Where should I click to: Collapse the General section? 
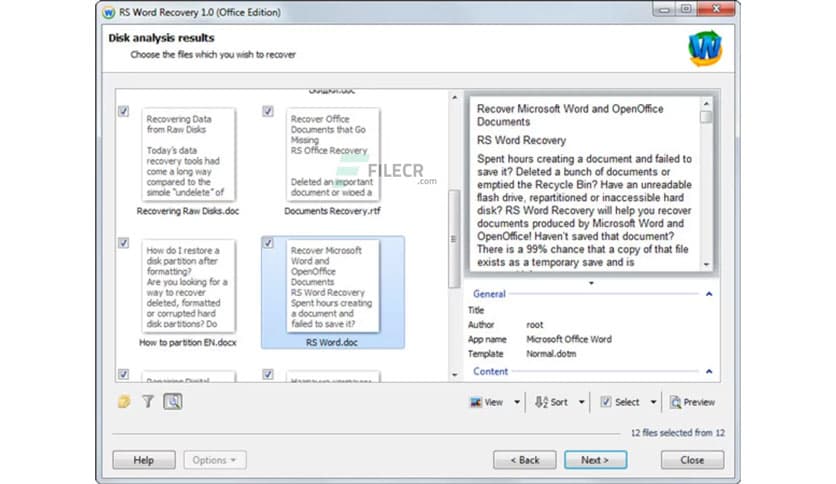pyautogui.click(x=709, y=294)
